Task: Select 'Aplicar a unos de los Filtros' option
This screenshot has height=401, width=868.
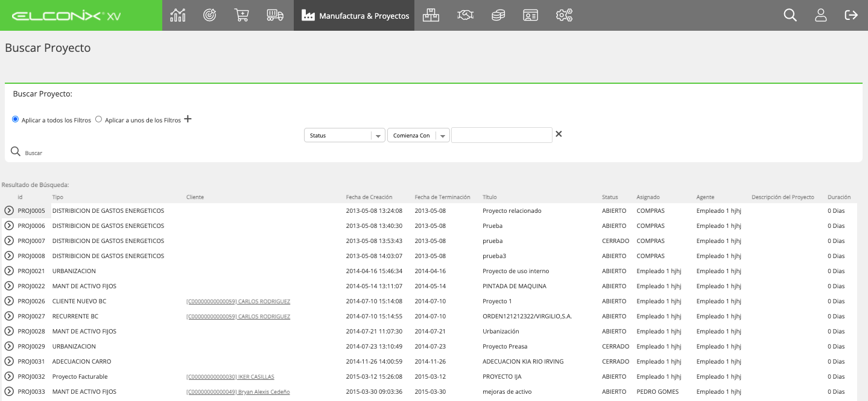Action: (x=98, y=119)
